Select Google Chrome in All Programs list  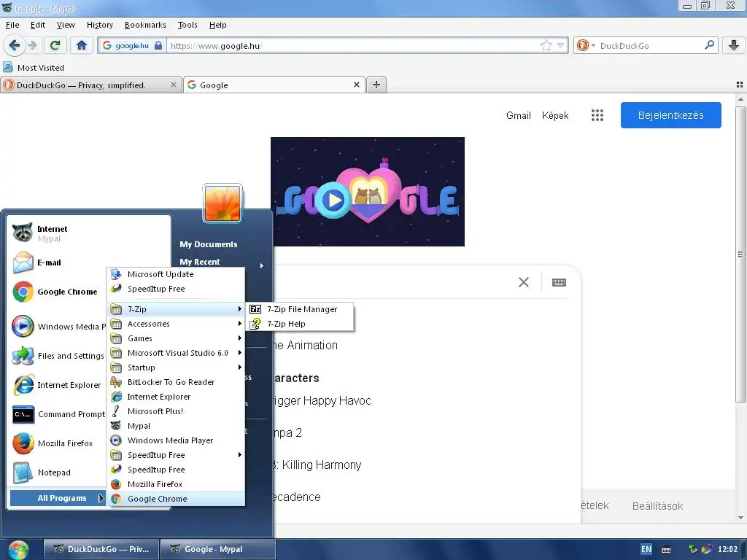click(x=176, y=499)
